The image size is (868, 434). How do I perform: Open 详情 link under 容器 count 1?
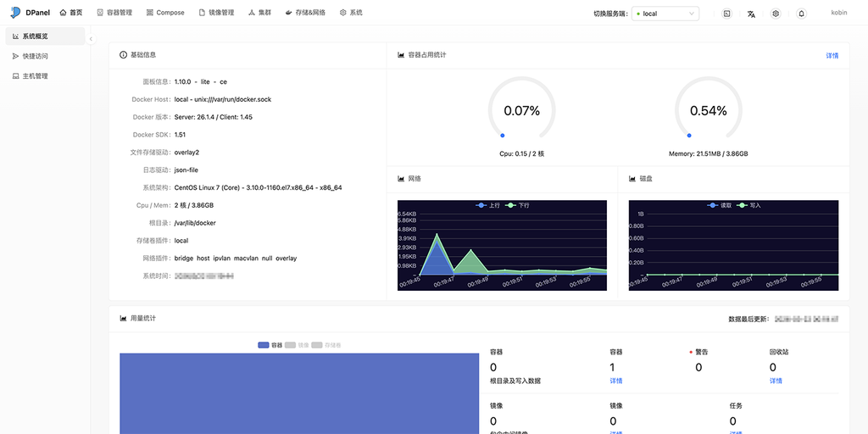[615, 381]
